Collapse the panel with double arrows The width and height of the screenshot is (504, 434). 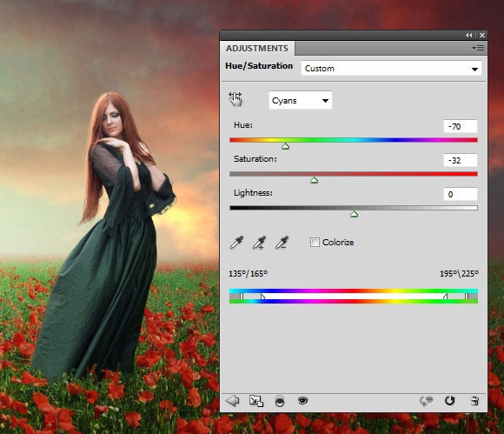[468, 35]
